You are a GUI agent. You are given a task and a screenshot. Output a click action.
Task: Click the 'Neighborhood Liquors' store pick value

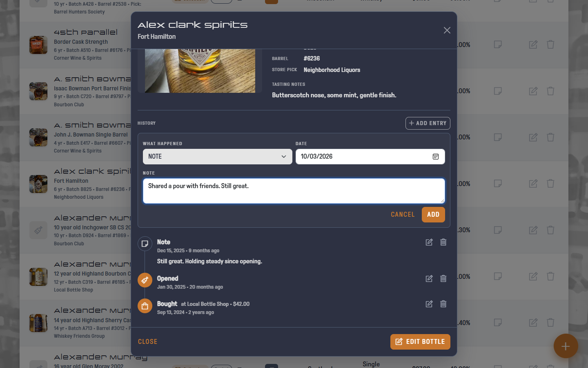(x=332, y=70)
